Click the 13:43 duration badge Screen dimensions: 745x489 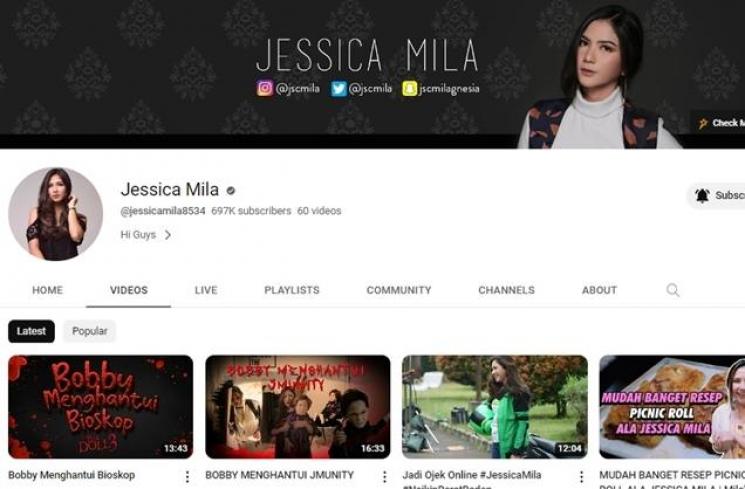176,448
